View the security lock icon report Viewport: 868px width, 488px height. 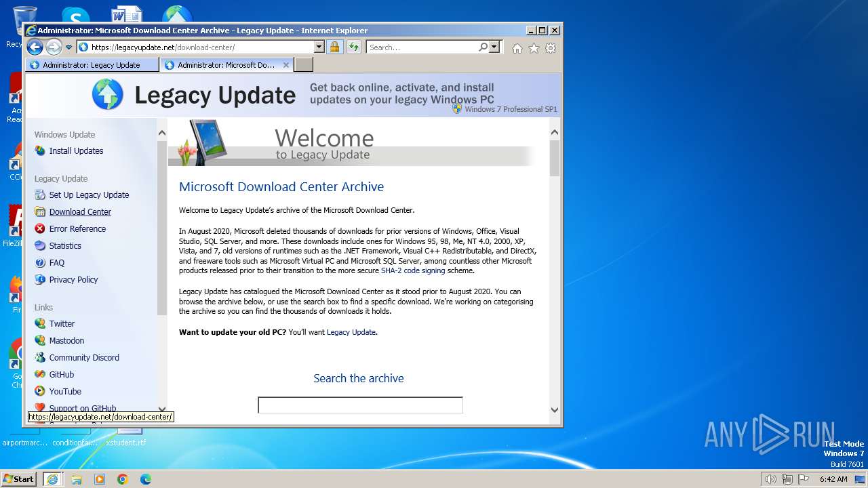334,47
